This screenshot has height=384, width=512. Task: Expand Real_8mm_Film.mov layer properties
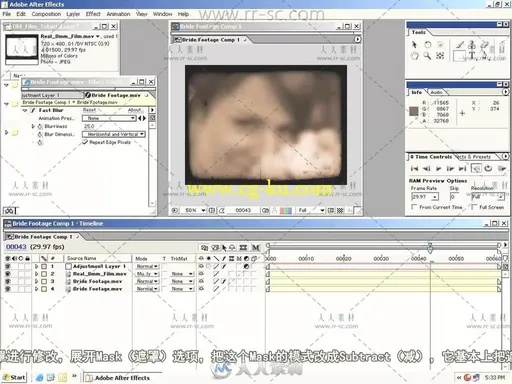(37, 274)
